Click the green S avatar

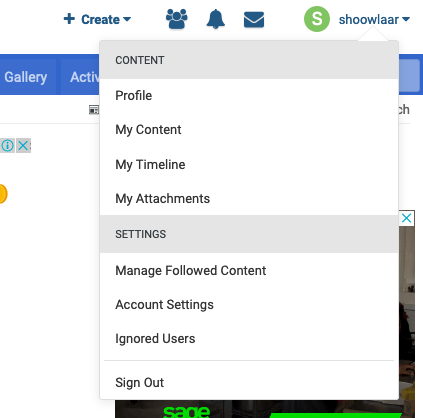[x=317, y=19]
